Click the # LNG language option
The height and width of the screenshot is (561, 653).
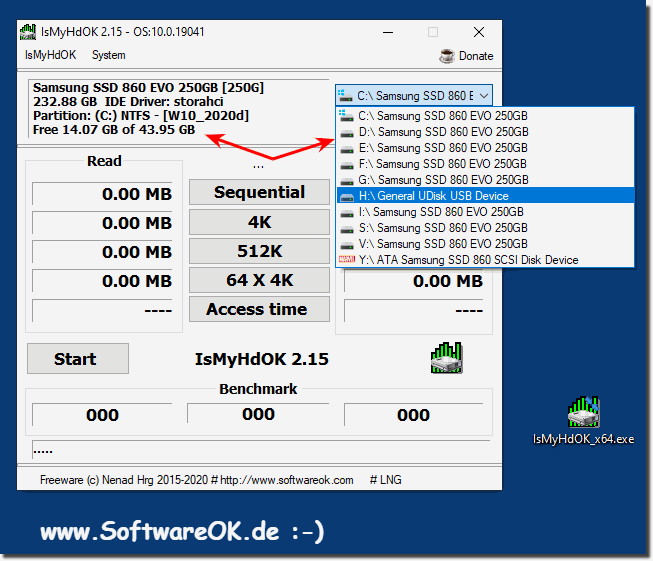click(386, 480)
